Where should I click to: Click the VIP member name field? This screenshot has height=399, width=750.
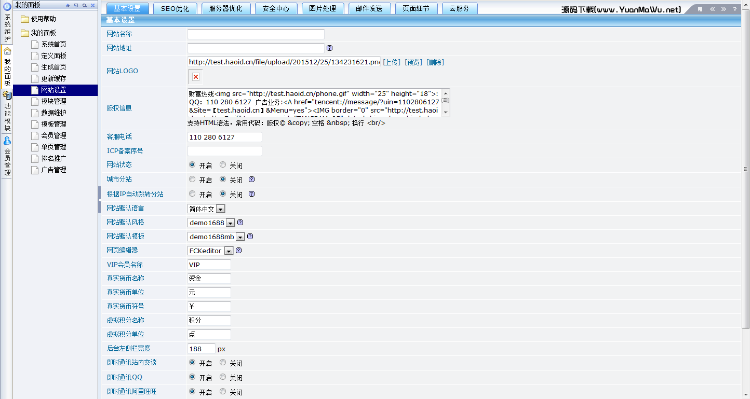tap(209, 265)
